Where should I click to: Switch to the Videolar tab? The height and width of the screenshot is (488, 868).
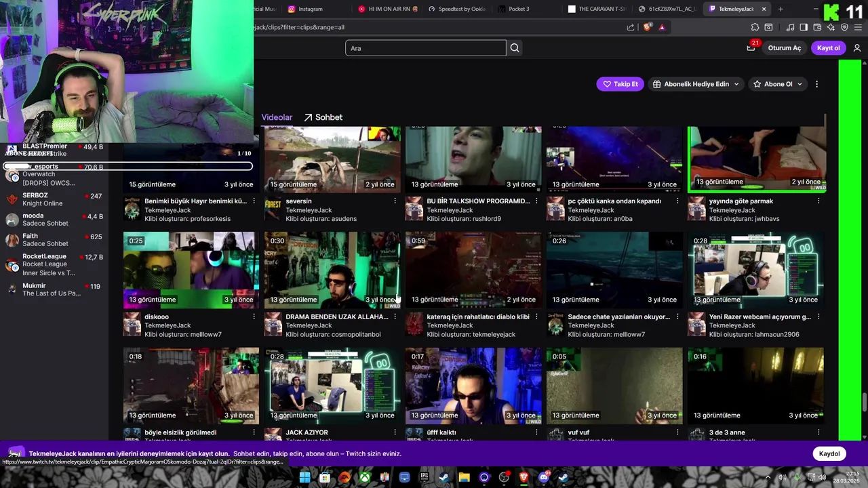click(x=277, y=117)
